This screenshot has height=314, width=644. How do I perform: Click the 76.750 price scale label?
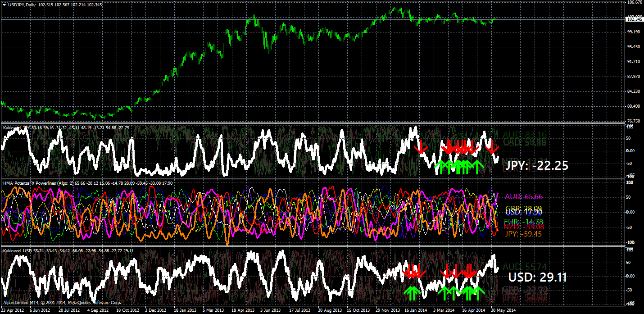[x=633, y=121]
